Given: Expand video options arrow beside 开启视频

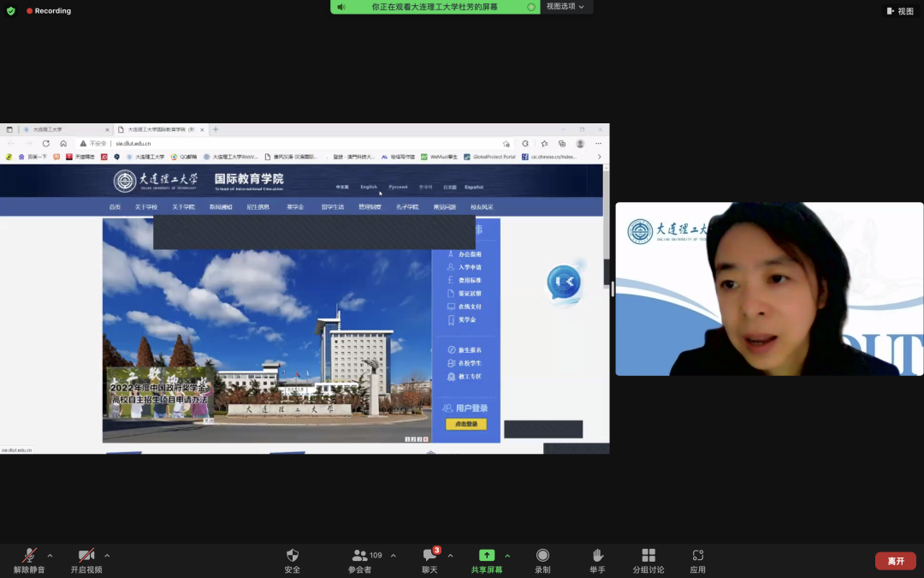Looking at the screenshot, I should [107, 556].
